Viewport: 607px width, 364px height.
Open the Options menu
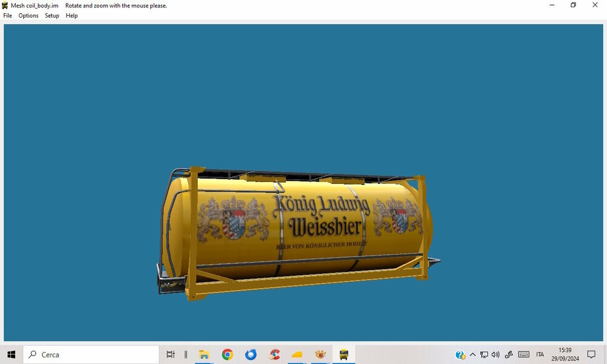click(x=29, y=16)
